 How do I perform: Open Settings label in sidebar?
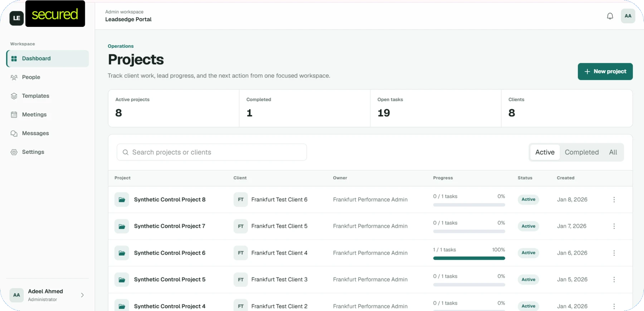tap(33, 152)
